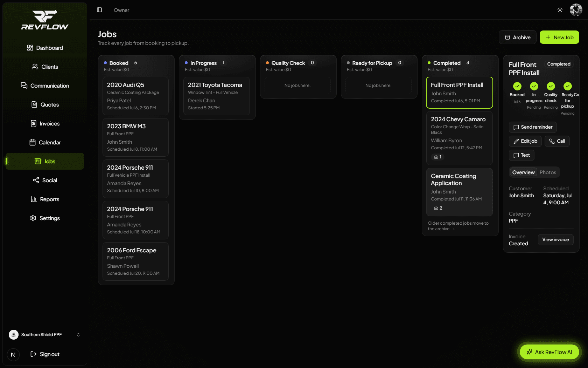Create a New Job
The width and height of the screenshot is (588, 368).
tap(559, 37)
